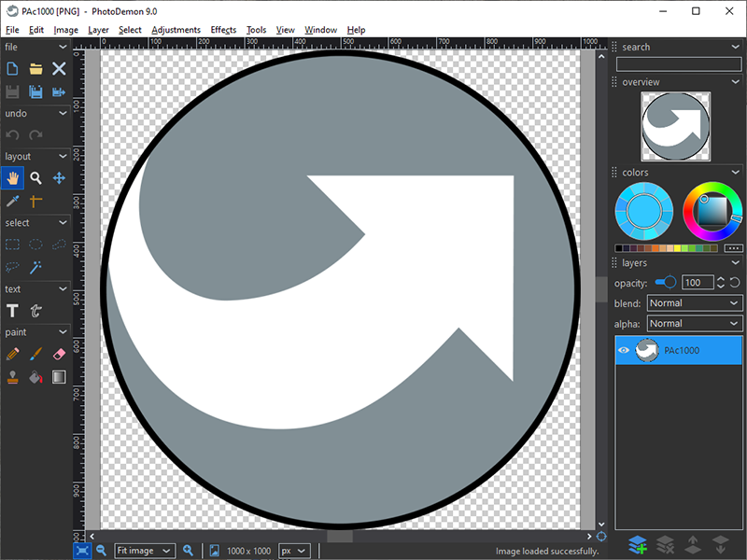
Task: Select the eraser tool
Action: (x=59, y=354)
